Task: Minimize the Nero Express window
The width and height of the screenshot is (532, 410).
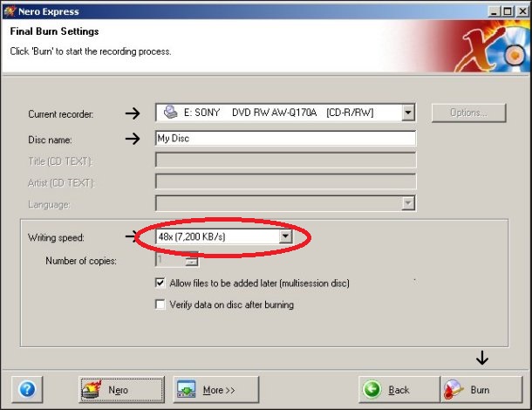Action: coord(494,11)
